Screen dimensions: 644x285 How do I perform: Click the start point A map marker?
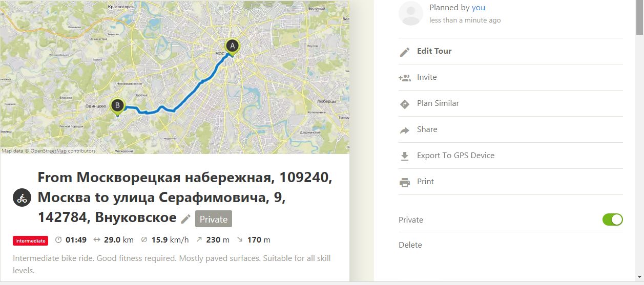pyautogui.click(x=232, y=47)
